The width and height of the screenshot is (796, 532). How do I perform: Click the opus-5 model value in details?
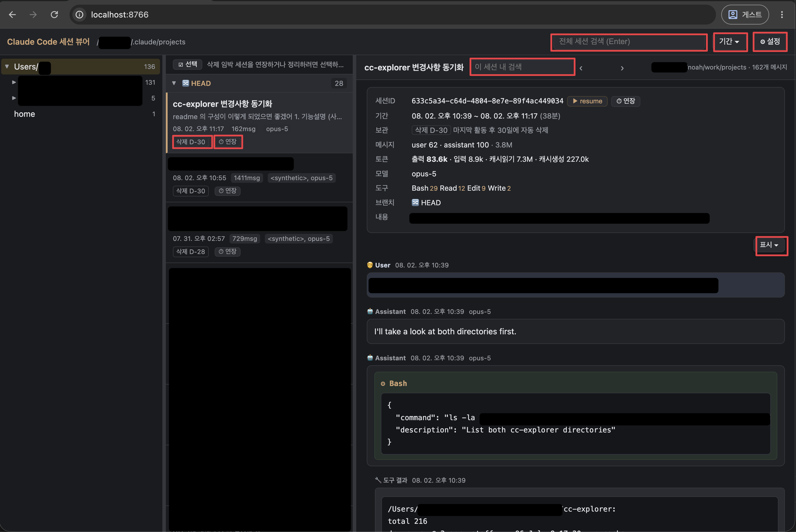(424, 174)
